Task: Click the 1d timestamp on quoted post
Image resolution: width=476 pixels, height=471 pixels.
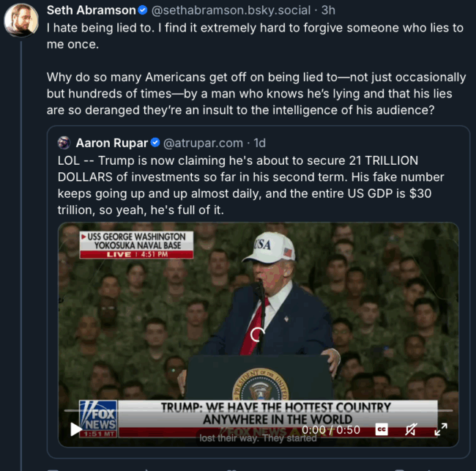Action: pyautogui.click(x=260, y=142)
